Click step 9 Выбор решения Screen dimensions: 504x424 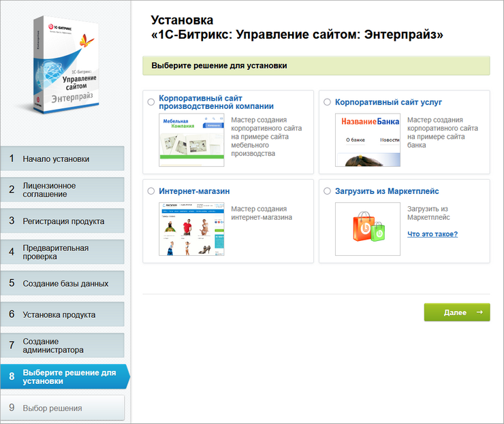(x=62, y=408)
